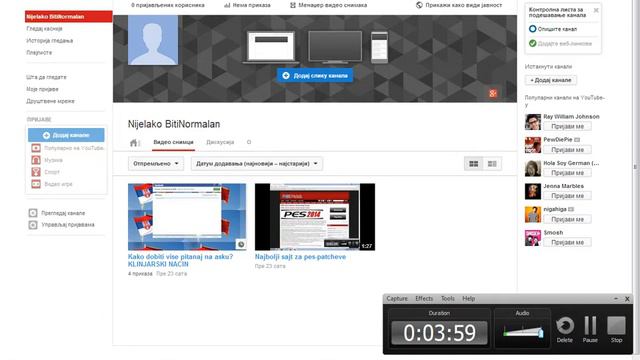Open the Tools menu in recorder
Viewport: 640px width, 360px height.
pos(448,299)
